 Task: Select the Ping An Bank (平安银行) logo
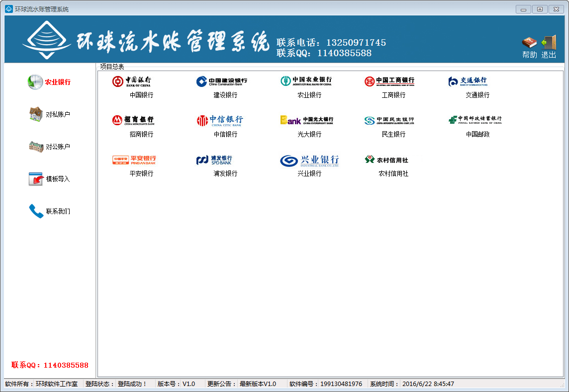click(x=134, y=159)
